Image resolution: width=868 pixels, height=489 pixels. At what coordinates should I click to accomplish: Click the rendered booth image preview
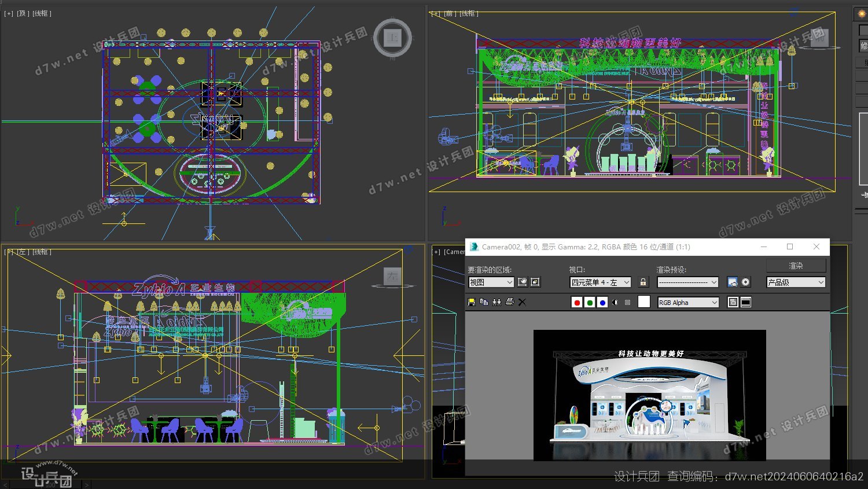649,395
